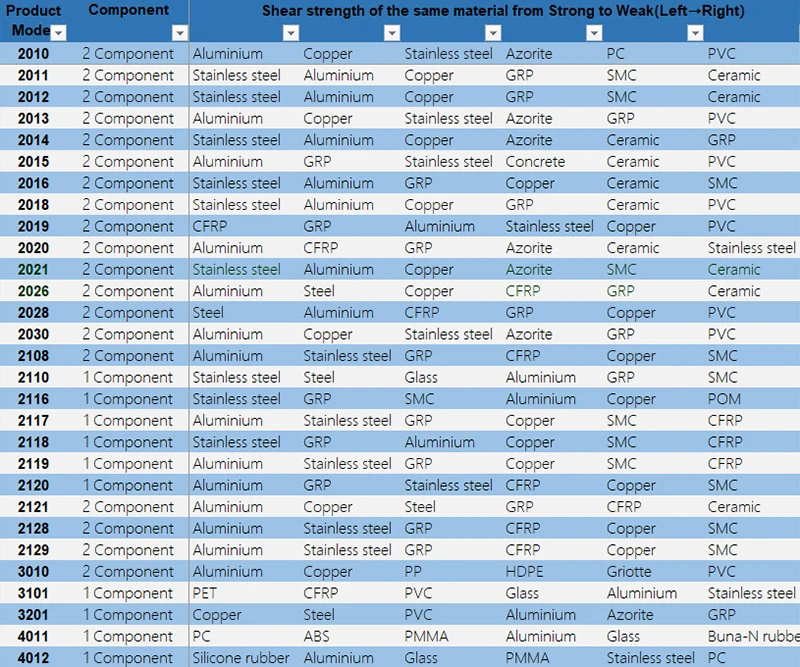Select '1 Component' in row 2110

click(128, 378)
